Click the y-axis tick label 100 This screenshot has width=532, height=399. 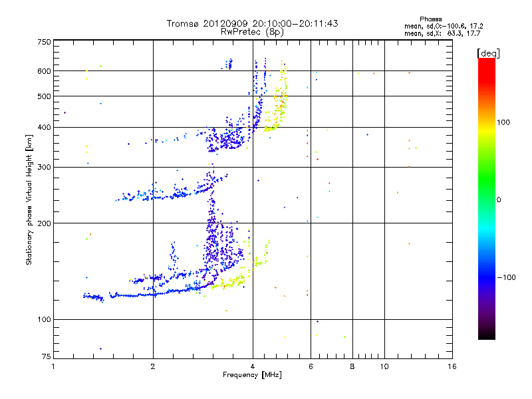[44, 319]
